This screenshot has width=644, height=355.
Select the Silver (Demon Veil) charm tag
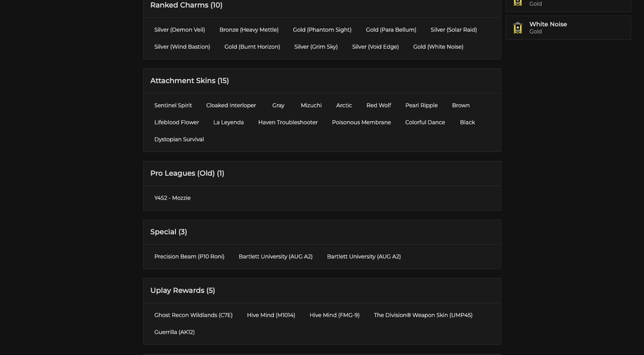180,29
